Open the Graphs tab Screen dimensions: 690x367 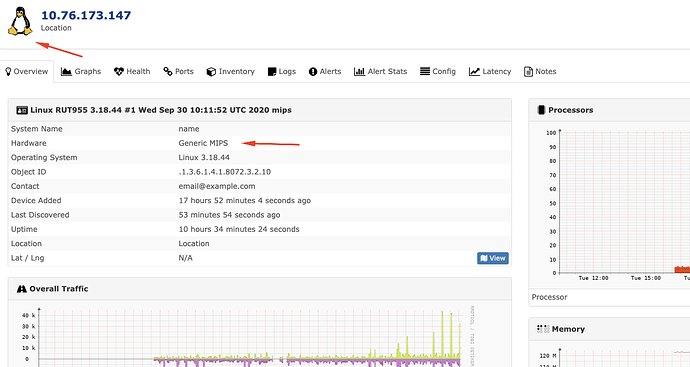81,71
